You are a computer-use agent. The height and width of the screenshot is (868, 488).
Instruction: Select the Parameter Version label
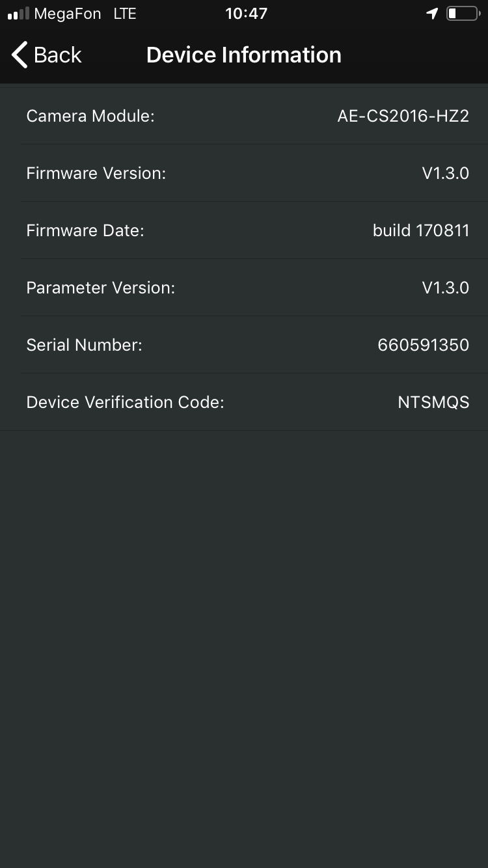[x=101, y=288]
